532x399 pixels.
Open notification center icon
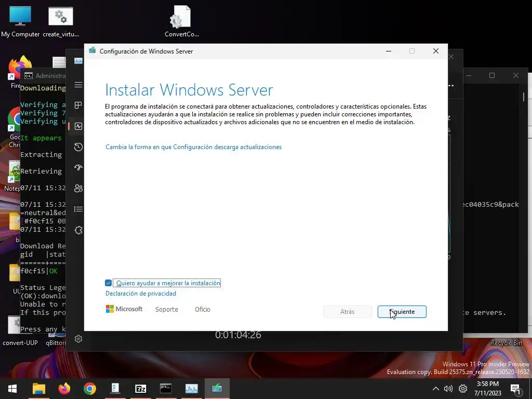coord(515,389)
